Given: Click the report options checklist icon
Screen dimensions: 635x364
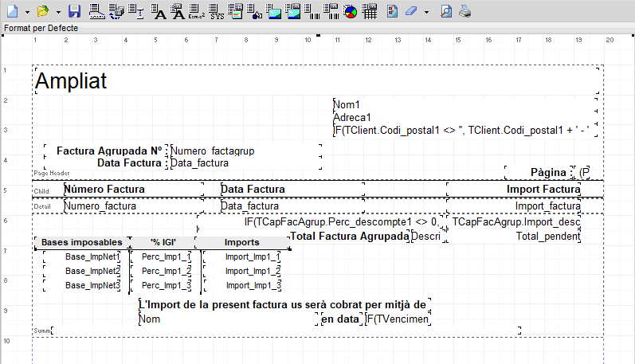Looking at the screenshot, I should click(x=392, y=11).
